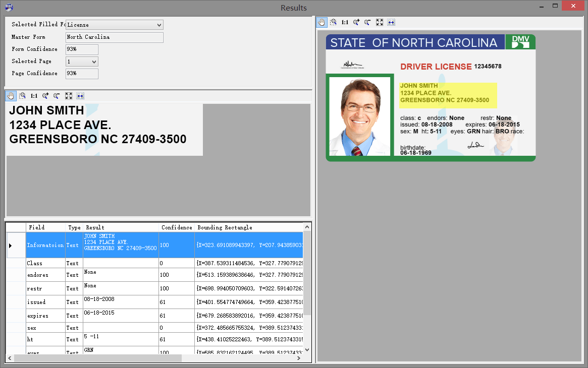
Task: Zoom in on the JOHN SMITH text preview
Action: [45, 96]
